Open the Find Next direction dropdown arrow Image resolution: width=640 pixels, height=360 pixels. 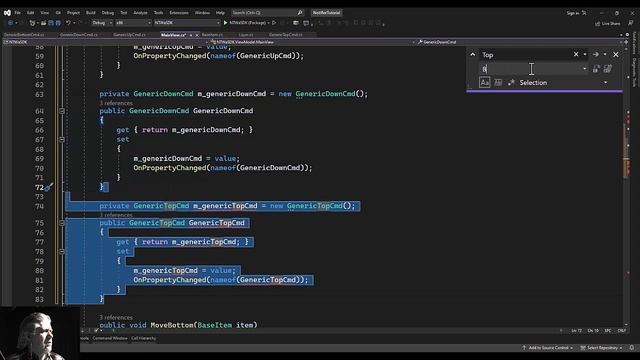(605, 54)
